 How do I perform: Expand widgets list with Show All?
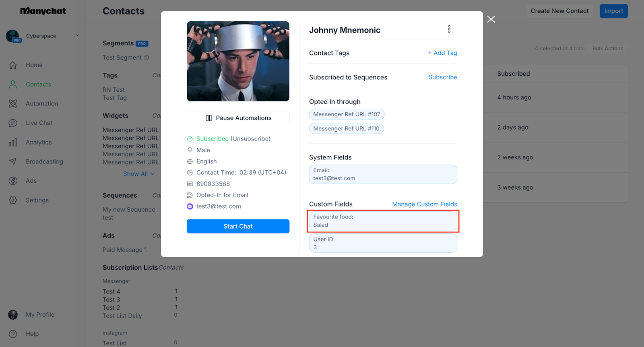pyautogui.click(x=138, y=174)
